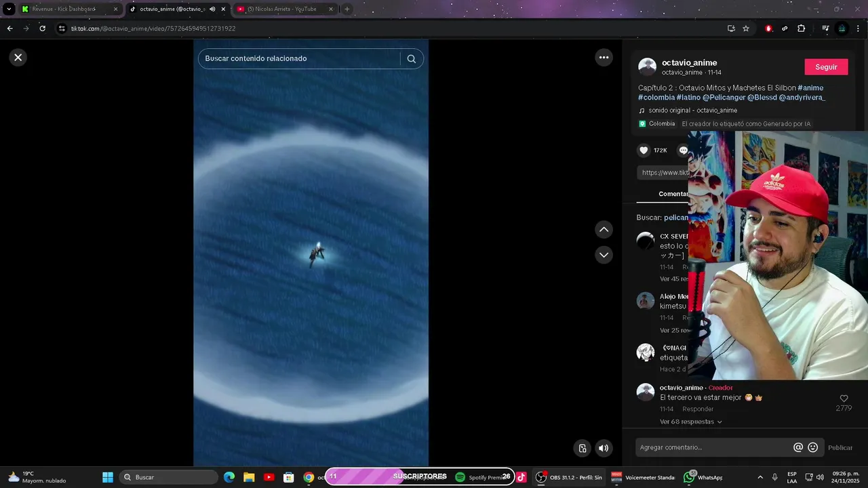Mute the video with the speaker icon
868x488 pixels.
603,448
